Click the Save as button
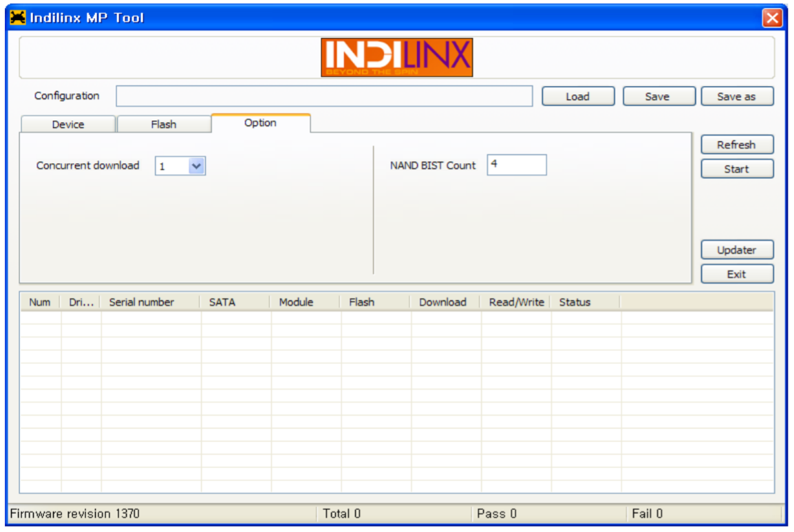 coord(737,96)
